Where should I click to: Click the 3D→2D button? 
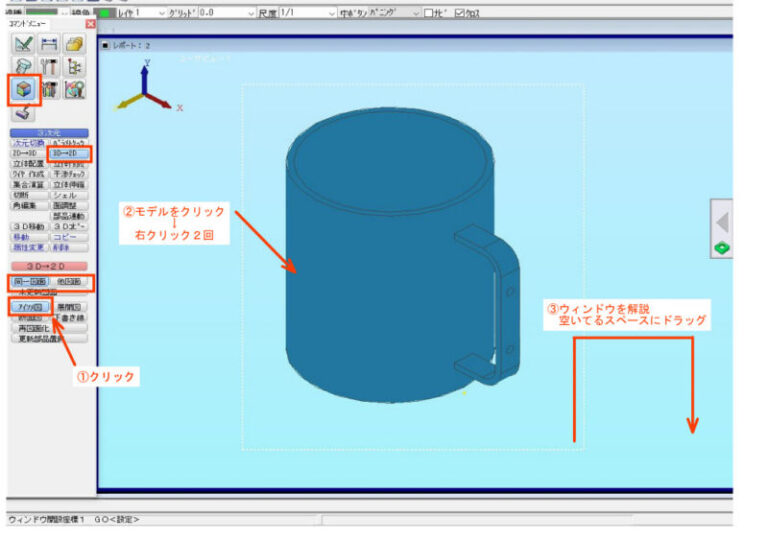[69, 153]
